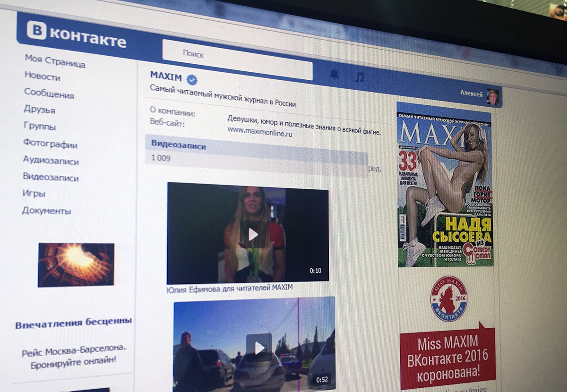Open Группы in the sidebar
The width and height of the screenshot is (567, 392).
tap(40, 127)
